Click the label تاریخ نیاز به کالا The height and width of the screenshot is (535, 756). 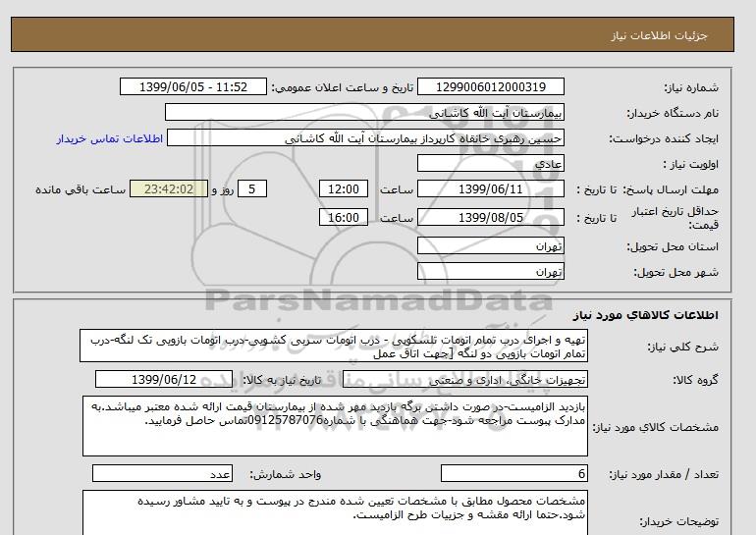[x=282, y=380]
